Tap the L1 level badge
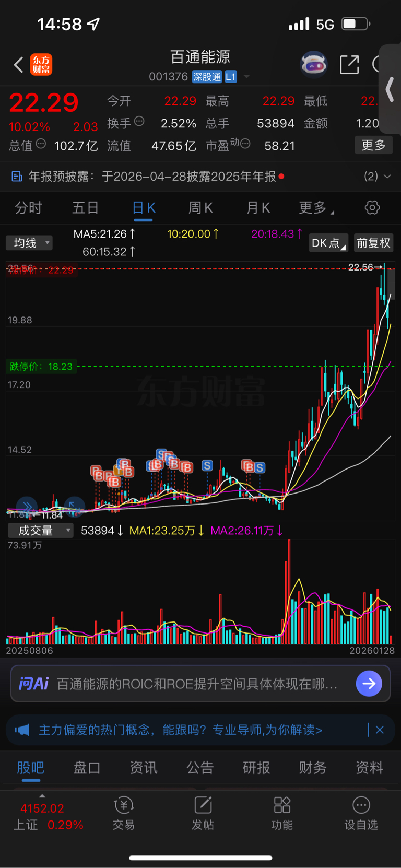The height and width of the screenshot is (868, 401). coord(231,77)
